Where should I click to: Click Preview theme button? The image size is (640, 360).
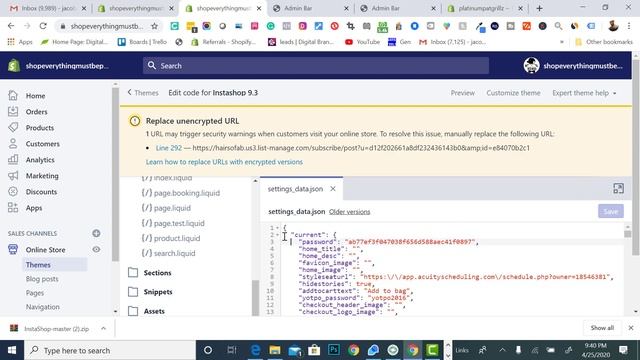coord(462,93)
